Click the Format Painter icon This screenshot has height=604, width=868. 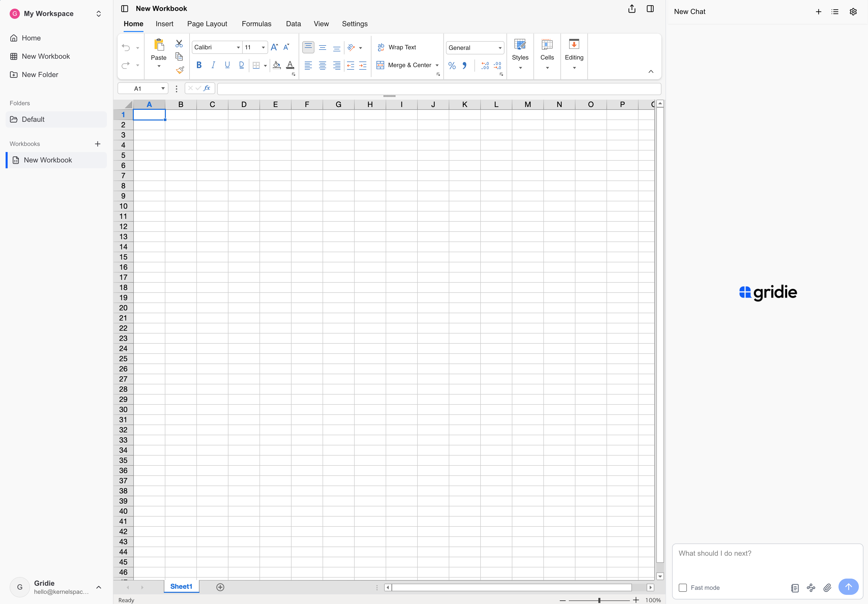180,70
